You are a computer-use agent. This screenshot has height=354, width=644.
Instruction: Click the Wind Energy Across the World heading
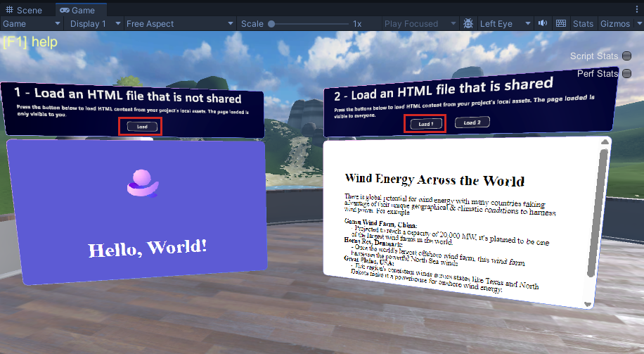[434, 179]
